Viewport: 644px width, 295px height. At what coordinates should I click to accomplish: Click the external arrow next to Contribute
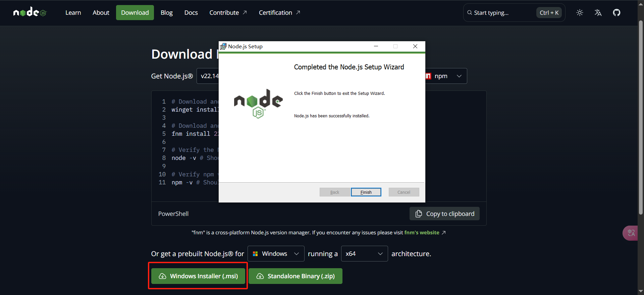pyautogui.click(x=245, y=12)
